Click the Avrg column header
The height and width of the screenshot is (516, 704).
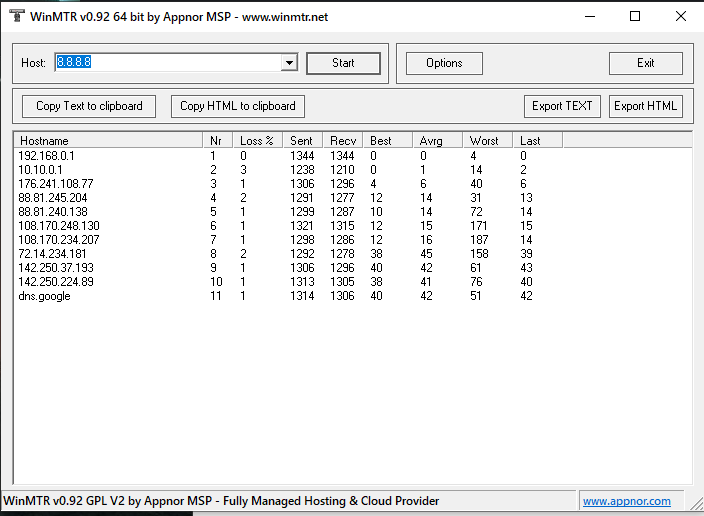[x=438, y=141]
